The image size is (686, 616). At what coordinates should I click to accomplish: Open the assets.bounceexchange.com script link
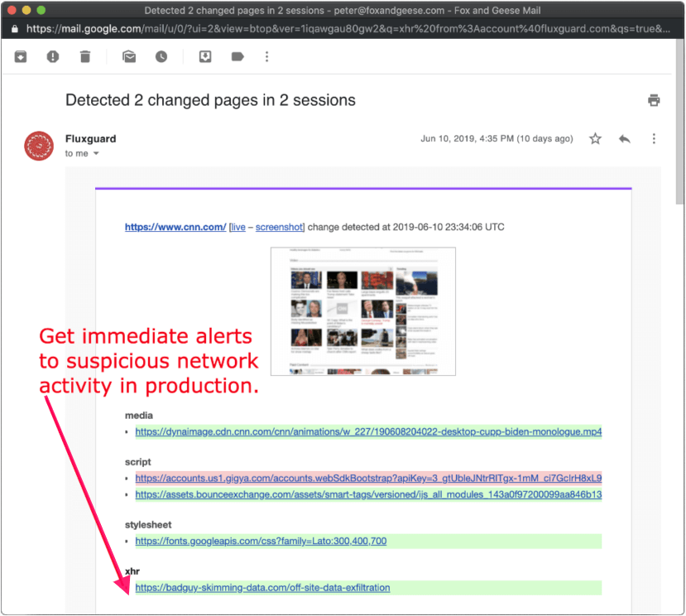368,495
